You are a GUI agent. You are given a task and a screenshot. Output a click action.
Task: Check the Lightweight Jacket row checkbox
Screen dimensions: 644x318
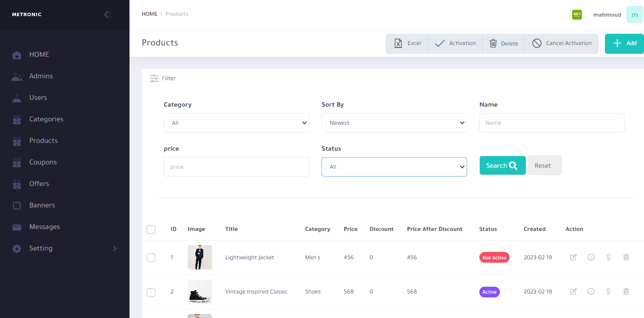tap(151, 258)
